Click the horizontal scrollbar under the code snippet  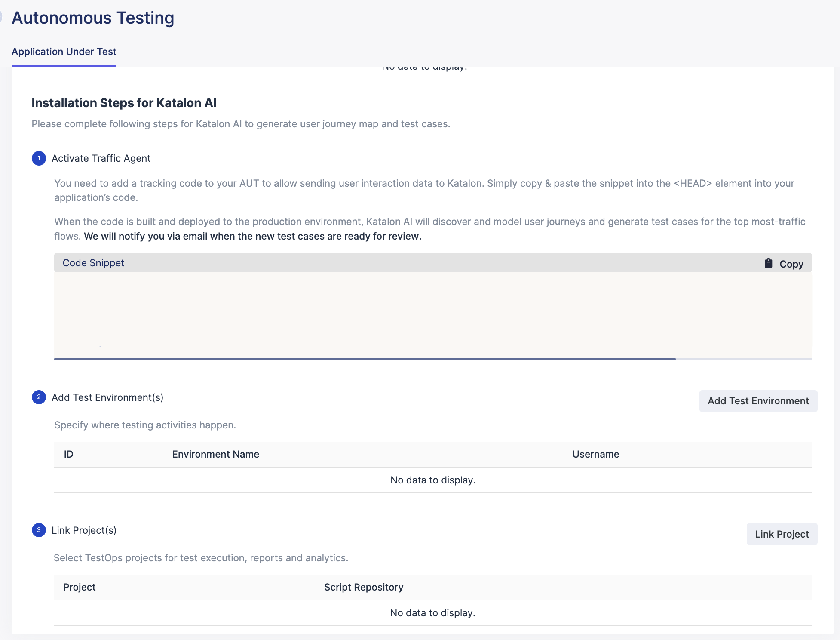tap(365, 359)
